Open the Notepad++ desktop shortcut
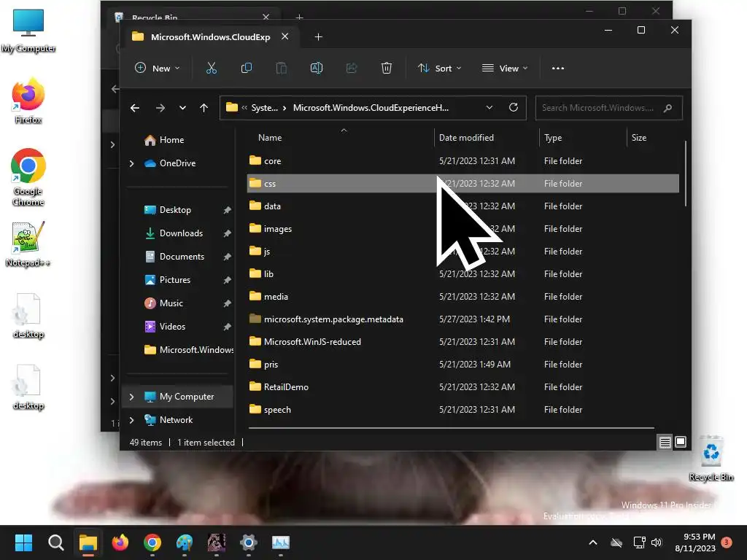Viewport: 747px width, 560px height. click(28, 244)
